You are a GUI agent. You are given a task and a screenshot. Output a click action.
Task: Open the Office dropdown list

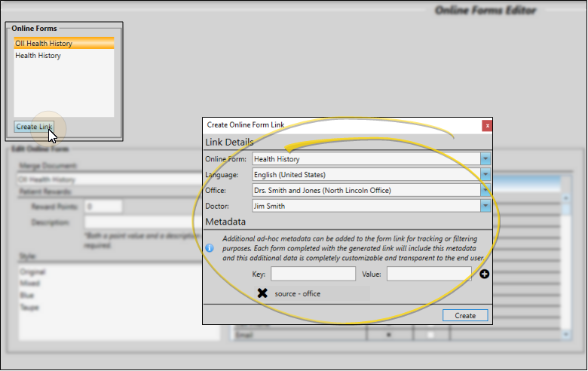485,190
